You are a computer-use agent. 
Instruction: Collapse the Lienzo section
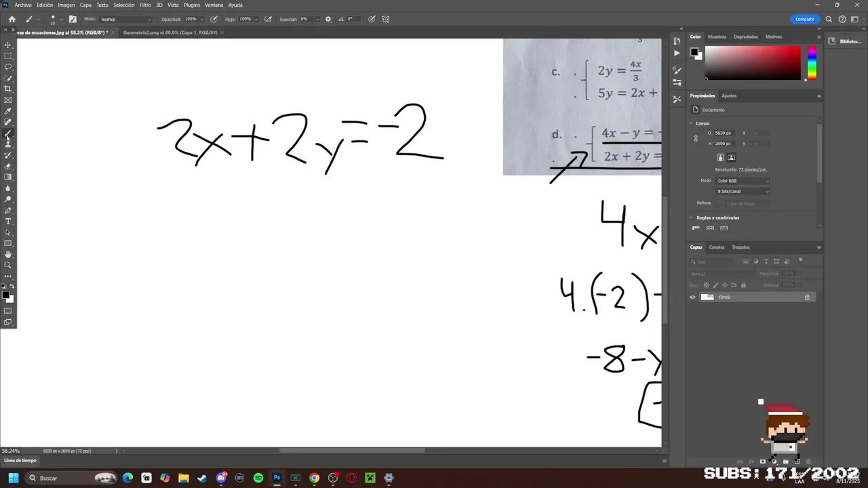(691, 123)
